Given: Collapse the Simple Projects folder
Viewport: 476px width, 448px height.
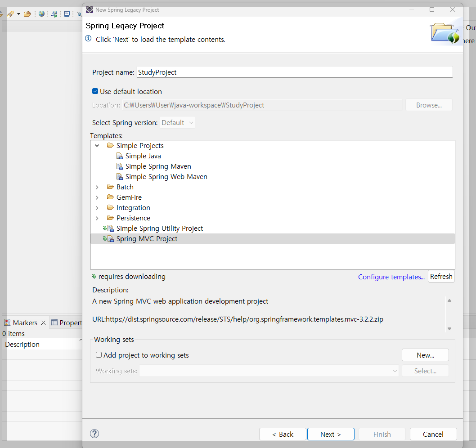Looking at the screenshot, I should pos(97,146).
